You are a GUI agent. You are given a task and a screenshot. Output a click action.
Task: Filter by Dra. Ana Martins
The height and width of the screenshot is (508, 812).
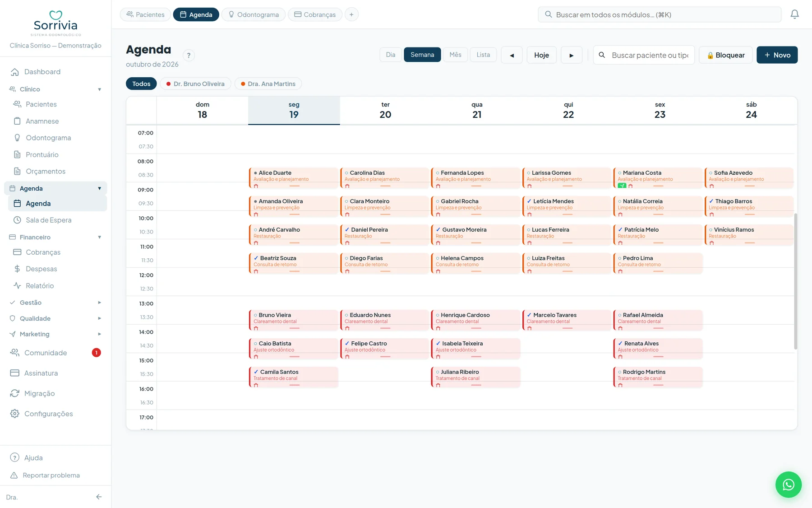coord(268,84)
